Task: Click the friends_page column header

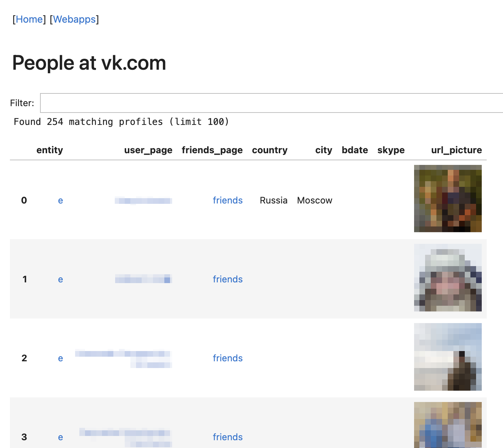Action: [212, 150]
